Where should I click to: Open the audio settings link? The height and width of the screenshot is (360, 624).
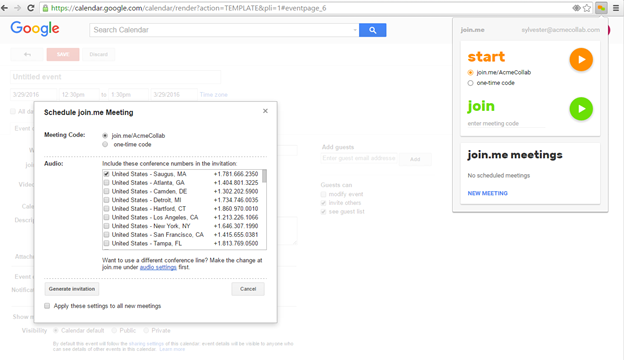158,267
